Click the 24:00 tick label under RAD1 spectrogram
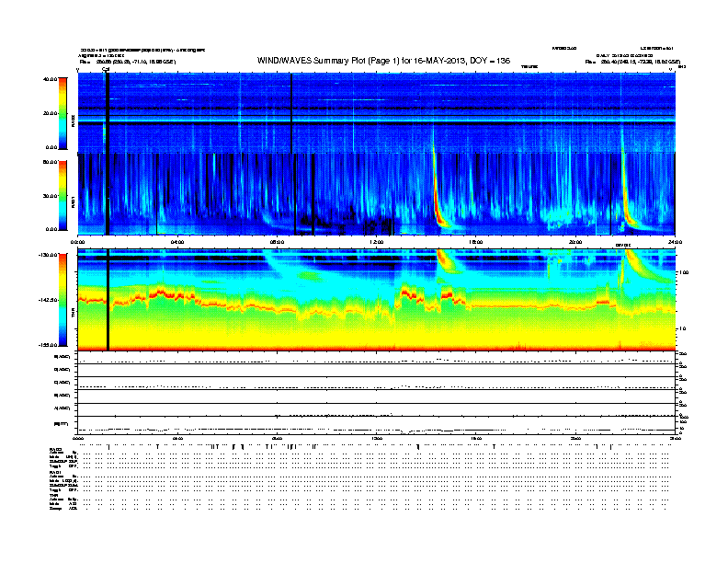This screenshot has width=728, height=563. click(x=675, y=242)
